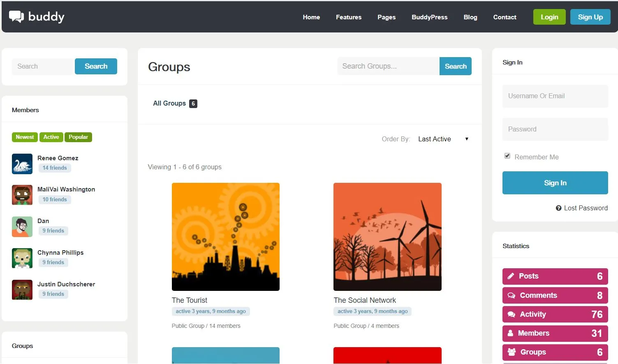Click the speech icon on the Activity statistic
This screenshot has height=364, width=618.
pyautogui.click(x=511, y=314)
